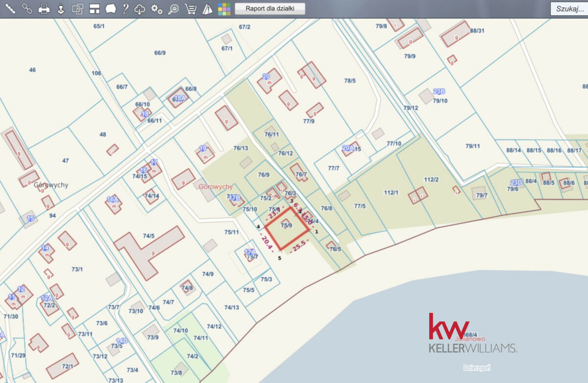Select the polygon area tool
Image resolution: width=588 pixels, height=383 pixels.
pos(111,9)
